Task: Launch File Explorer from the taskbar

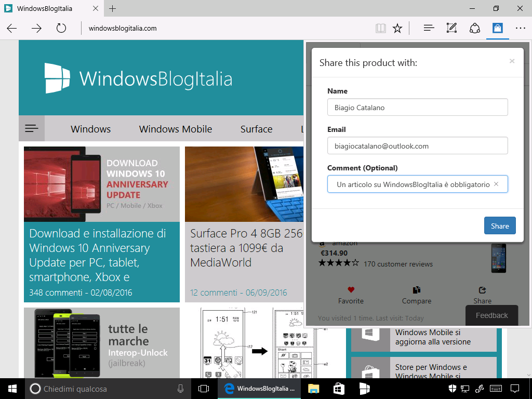Action: point(313,389)
